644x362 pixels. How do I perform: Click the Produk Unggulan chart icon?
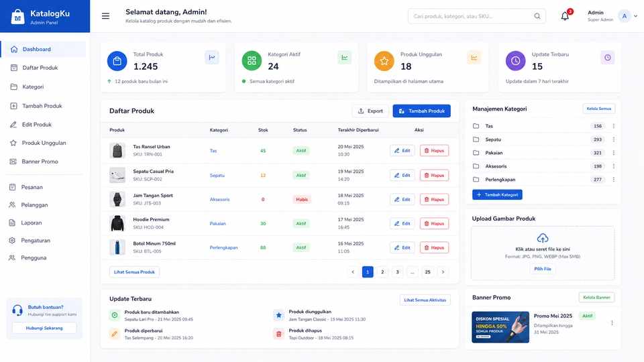[x=474, y=58]
